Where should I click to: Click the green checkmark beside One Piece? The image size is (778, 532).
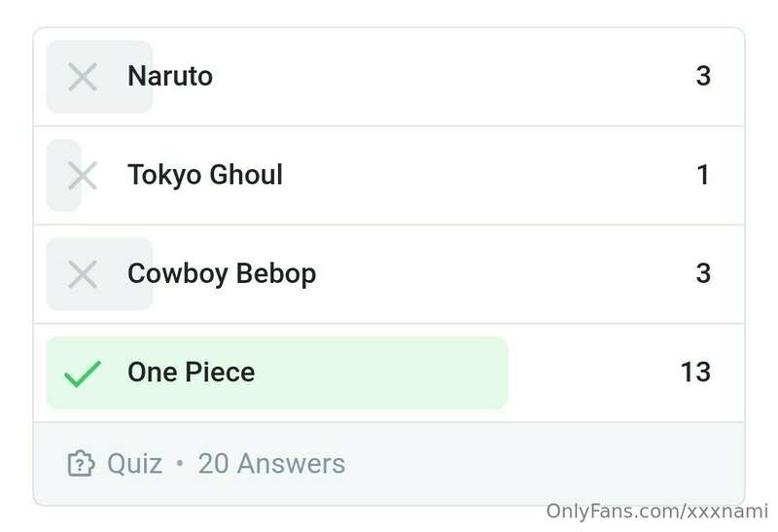(x=83, y=373)
